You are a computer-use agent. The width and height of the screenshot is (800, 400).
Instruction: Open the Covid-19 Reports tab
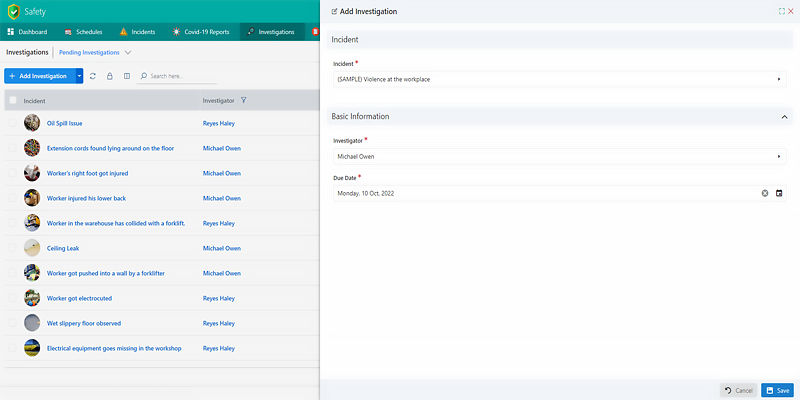(x=201, y=31)
